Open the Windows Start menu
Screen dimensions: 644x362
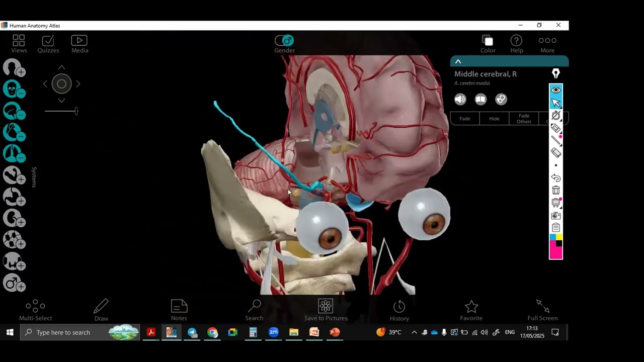(10, 332)
